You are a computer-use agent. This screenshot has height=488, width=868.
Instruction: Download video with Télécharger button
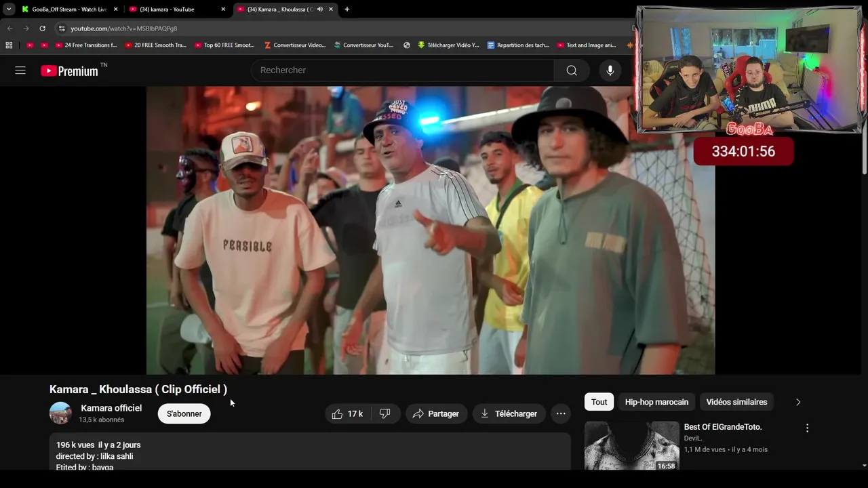pos(509,413)
